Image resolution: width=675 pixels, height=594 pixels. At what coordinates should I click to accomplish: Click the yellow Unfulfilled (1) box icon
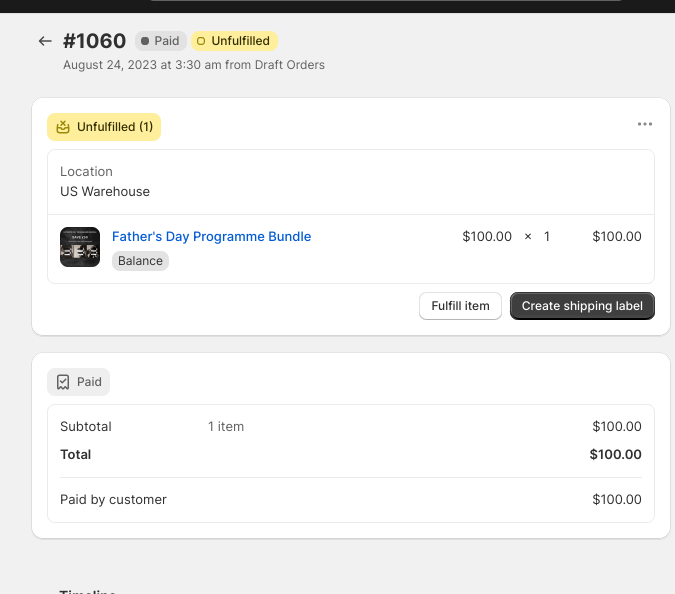pyautogui.click(x=63, y=127)
